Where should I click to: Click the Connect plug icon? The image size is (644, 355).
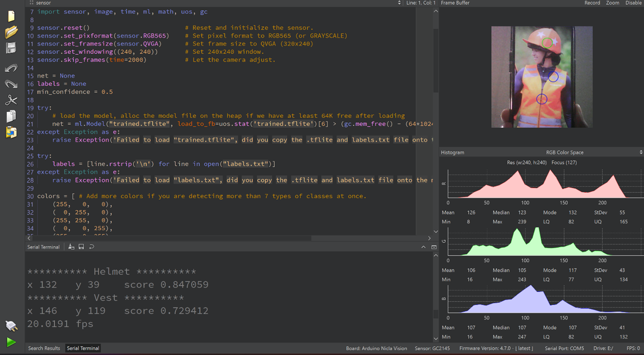[11, 326]
